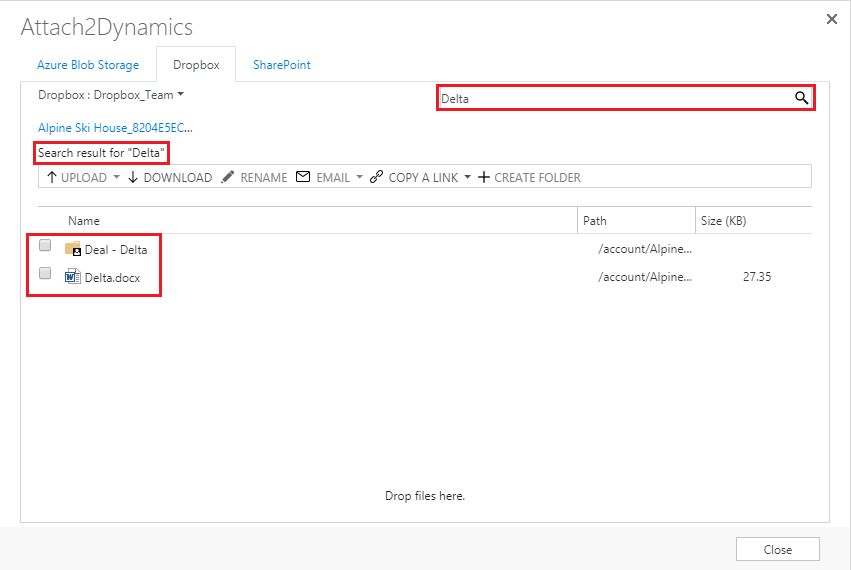Click the 27.35 size value
Viewport: 851px width, 570px height.
click(757, 276)
